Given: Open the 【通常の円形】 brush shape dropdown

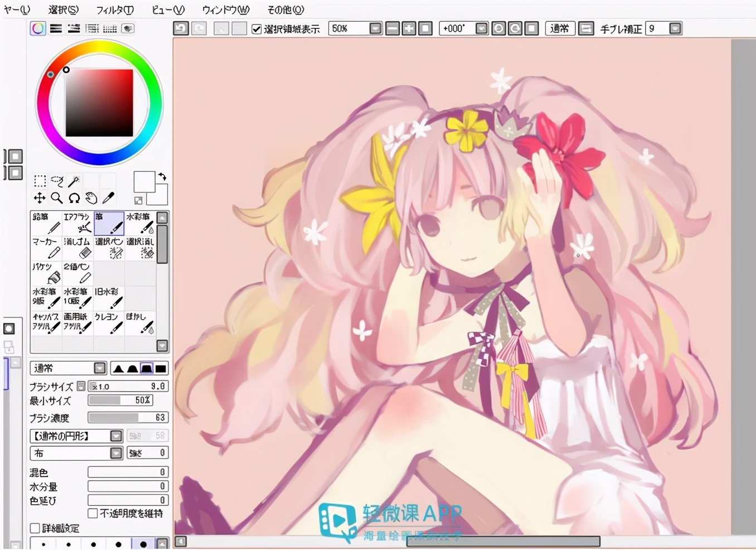Looking at the screenshot, I should [x=116, y=436].
